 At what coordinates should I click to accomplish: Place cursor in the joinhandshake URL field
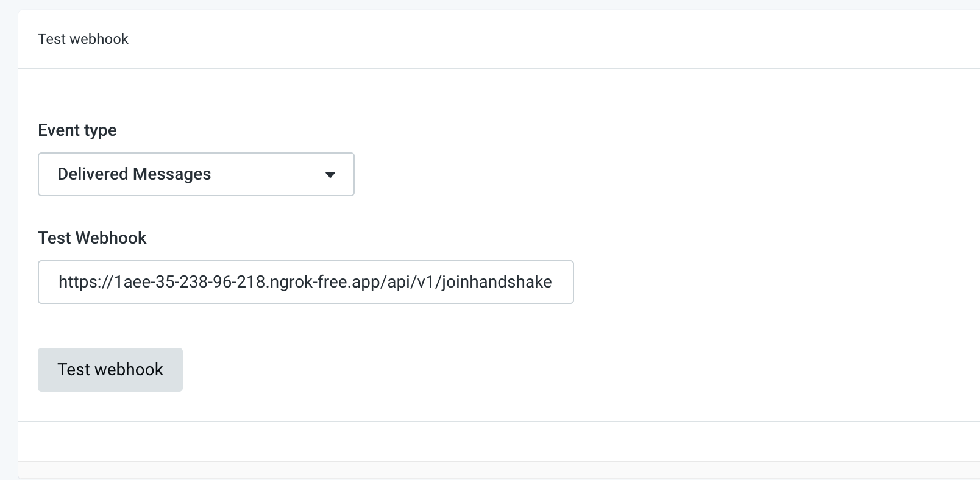tap(305, 281)
